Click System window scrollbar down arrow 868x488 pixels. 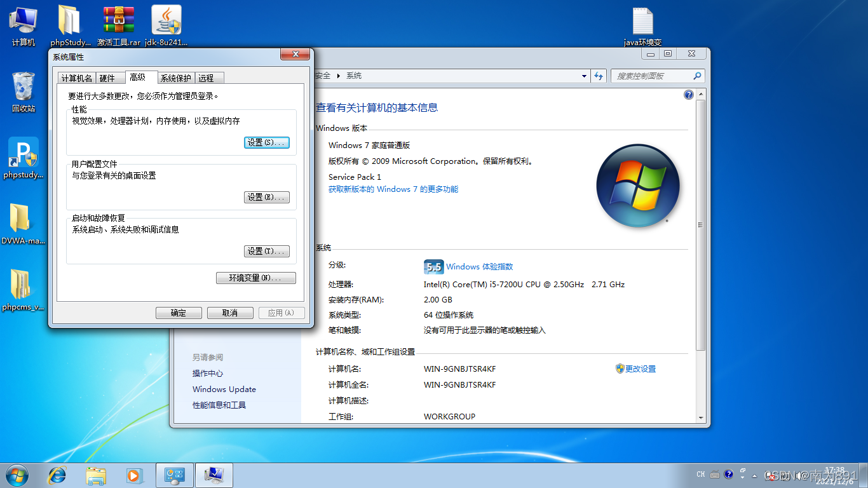pos(701,417)
